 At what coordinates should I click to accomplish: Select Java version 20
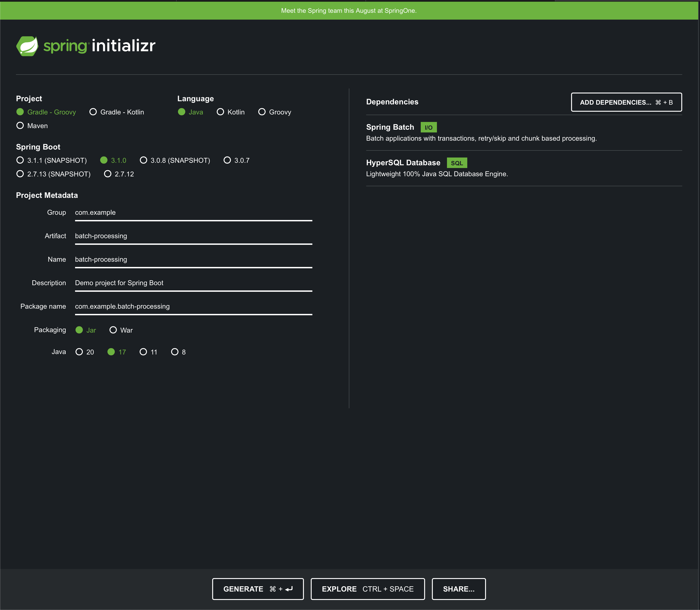pos(79,352)
